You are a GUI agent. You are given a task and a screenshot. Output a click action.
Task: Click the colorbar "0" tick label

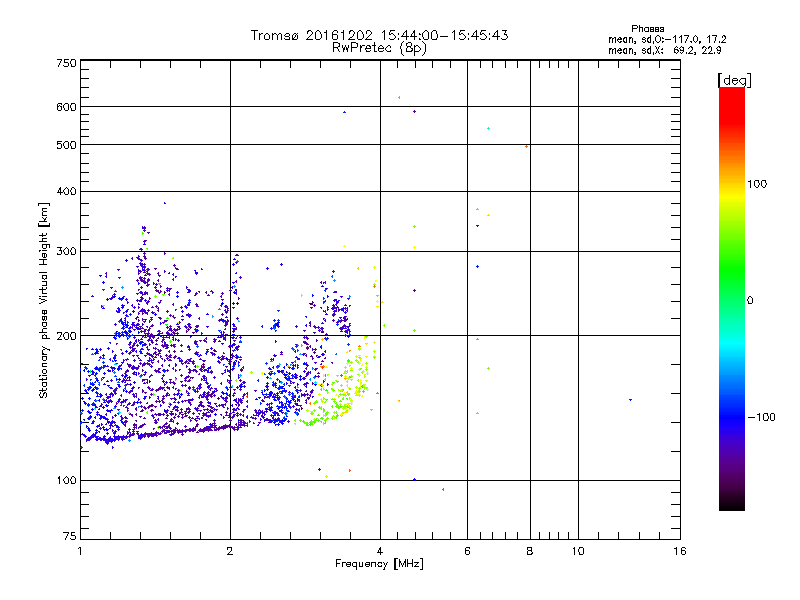(750, 301)
